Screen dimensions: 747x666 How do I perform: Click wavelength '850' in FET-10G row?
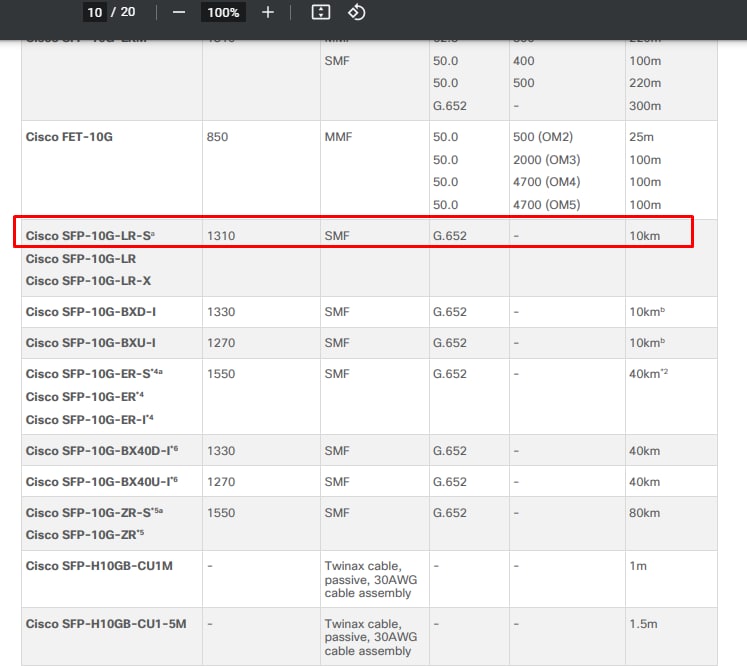pyautogui.click(x=217, y=137)
